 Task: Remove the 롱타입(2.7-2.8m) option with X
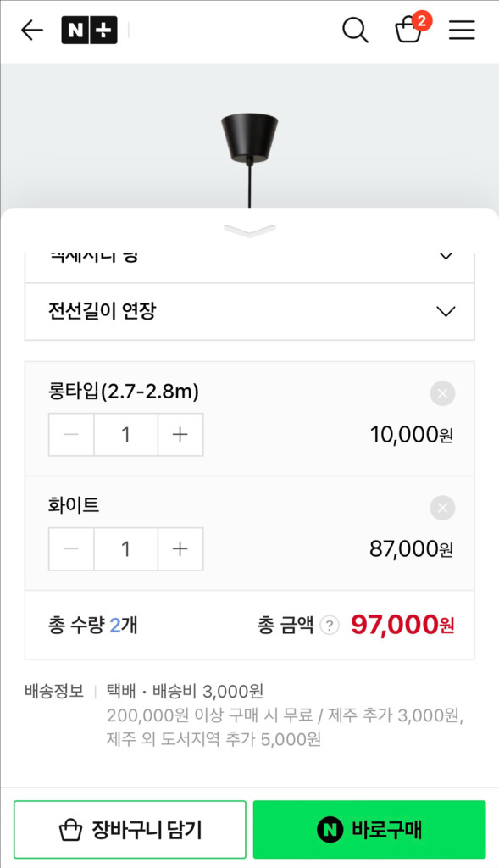pyautogui.click(x=441, y=392)
